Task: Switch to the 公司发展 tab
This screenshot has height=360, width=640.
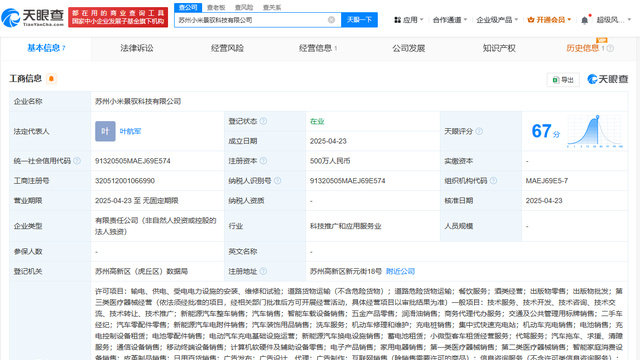Action: point(409,48)
